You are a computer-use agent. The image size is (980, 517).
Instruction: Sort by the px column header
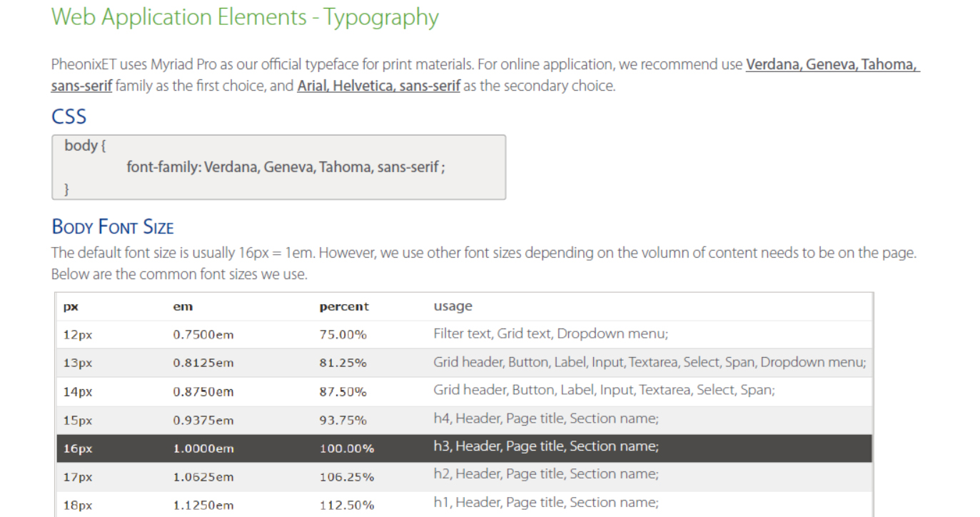click(70, 306)
